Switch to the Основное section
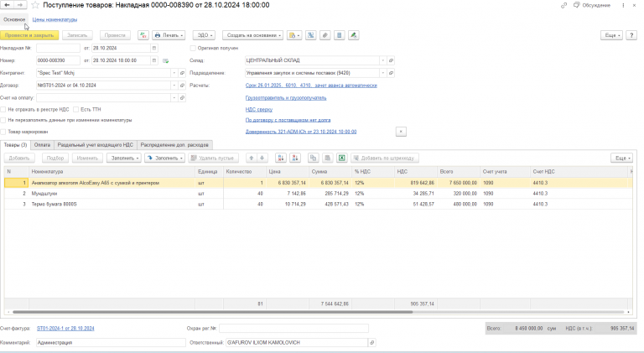 tap(14, 19)
